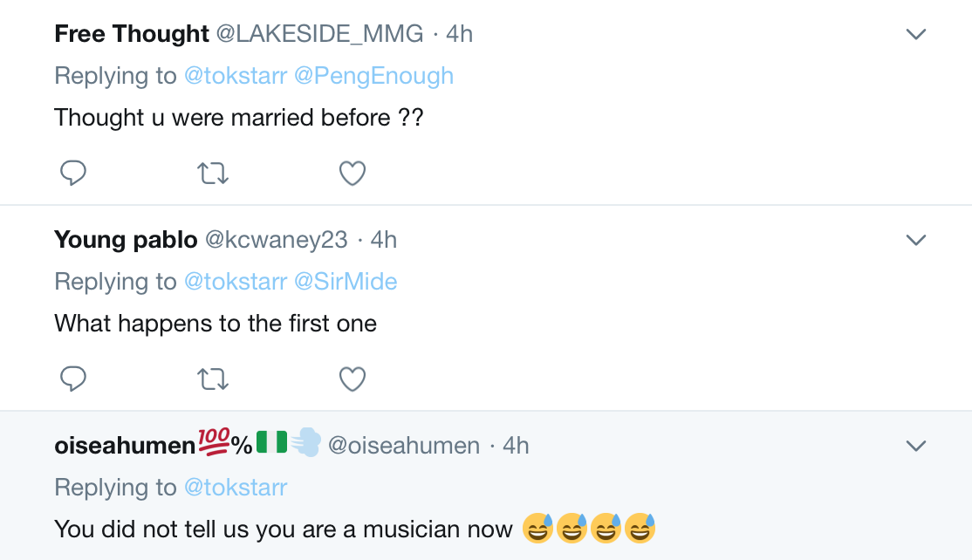Like the 'Thought u were married' tweet
Screen dimensions: 972x560
point(352,174)
